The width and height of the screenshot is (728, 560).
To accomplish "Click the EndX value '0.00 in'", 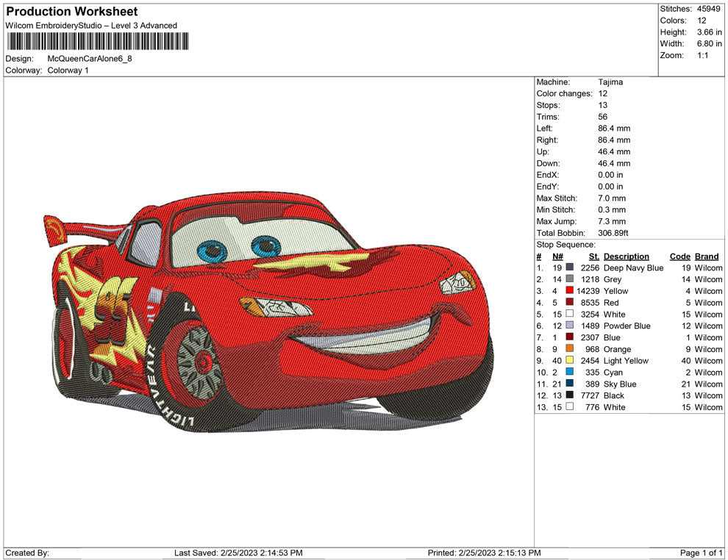I will click(x=610, y=175).
